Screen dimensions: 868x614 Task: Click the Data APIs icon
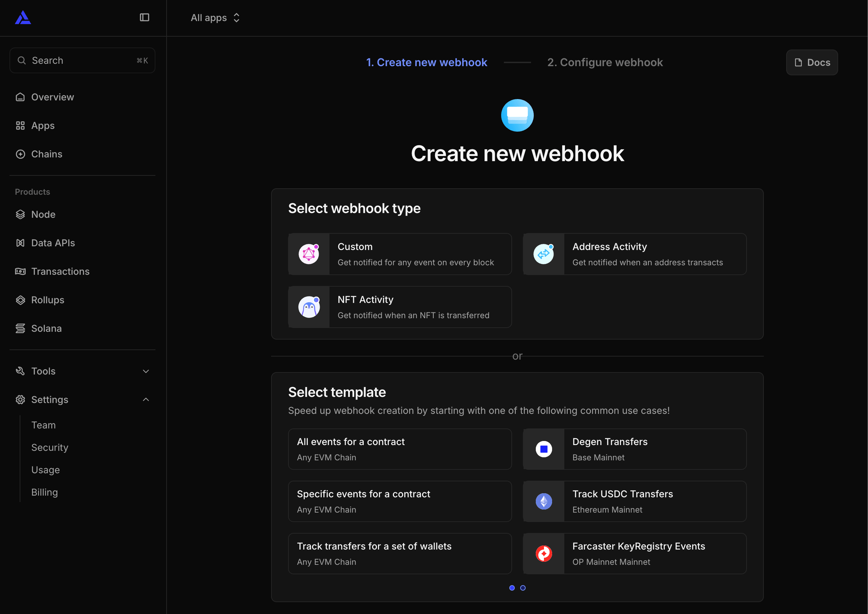(20, 243)
